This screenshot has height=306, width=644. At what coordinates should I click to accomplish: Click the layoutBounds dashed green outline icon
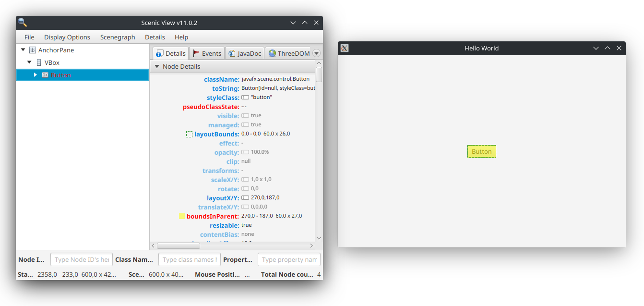tap(190, 134)
